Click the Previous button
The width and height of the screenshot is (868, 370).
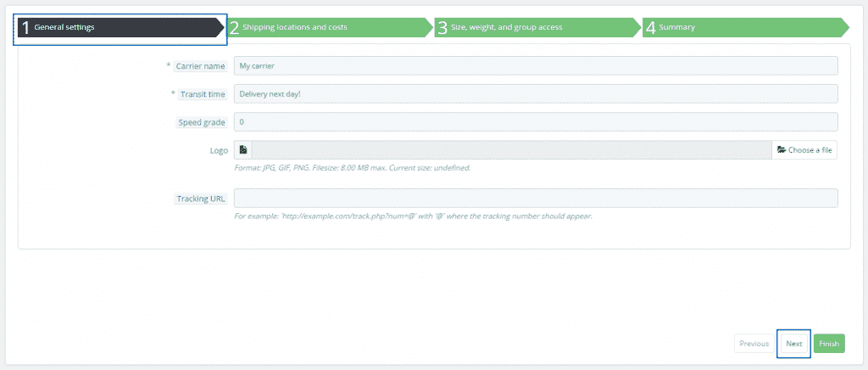pos(754,344)
